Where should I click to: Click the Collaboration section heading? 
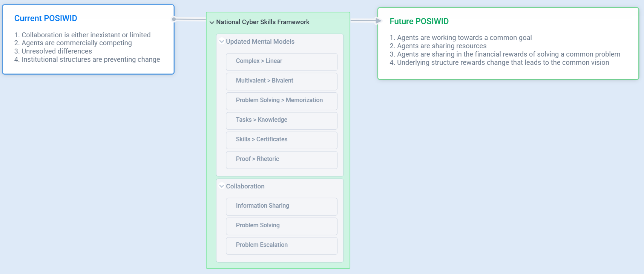(x=245, y=187)
